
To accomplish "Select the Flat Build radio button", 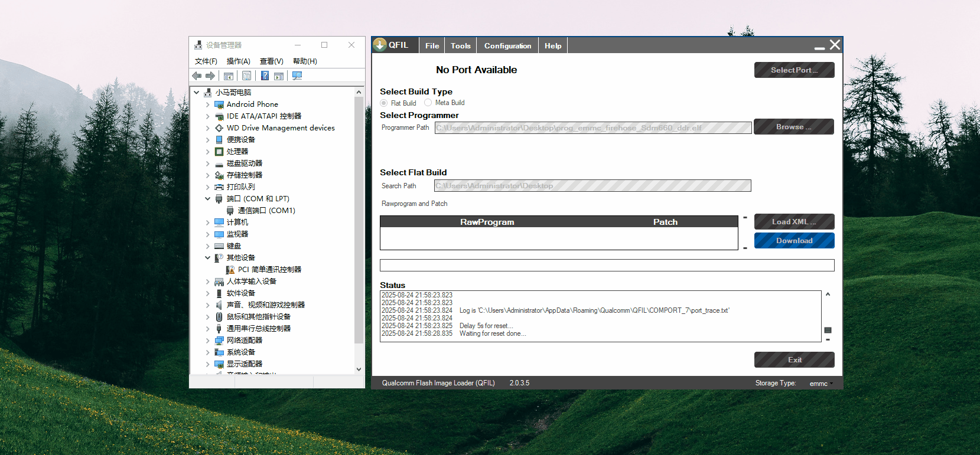I will [x=384, y=103].
